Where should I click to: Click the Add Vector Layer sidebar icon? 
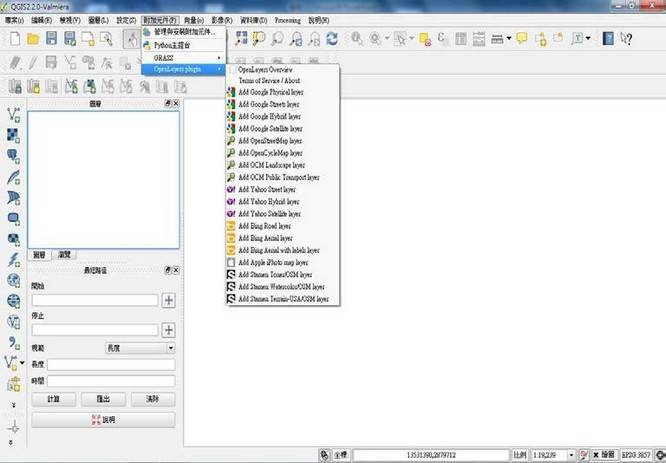(x=14, y=115)
